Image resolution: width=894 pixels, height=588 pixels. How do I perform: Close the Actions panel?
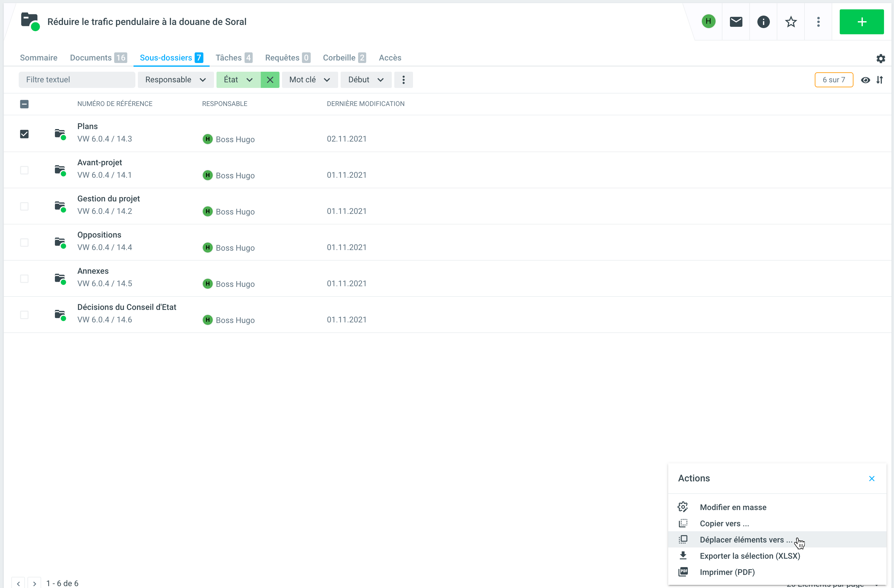[872, 478]
